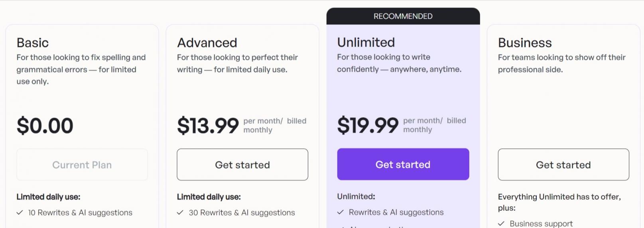Click the 'Business support' feature text
644x228 pixels.
(541, 224)
